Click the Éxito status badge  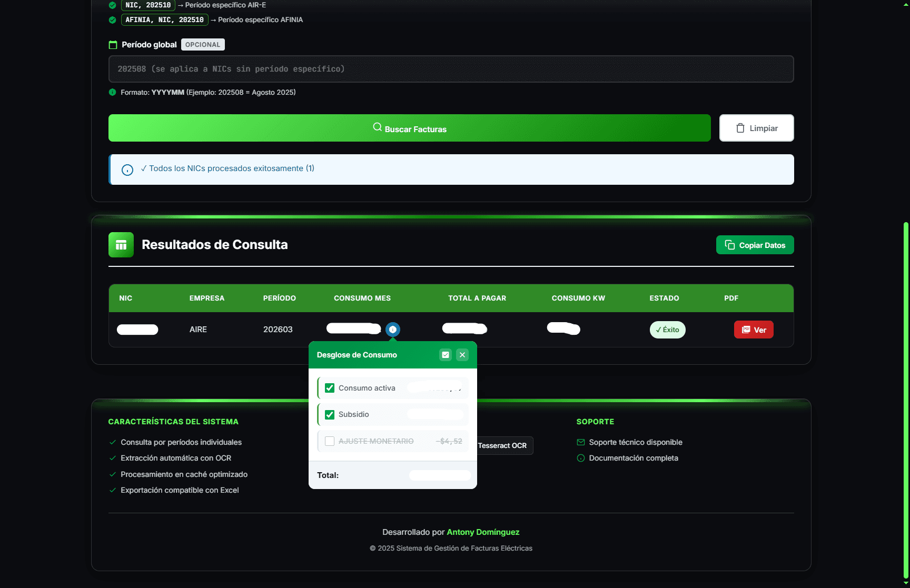point(667,330)
